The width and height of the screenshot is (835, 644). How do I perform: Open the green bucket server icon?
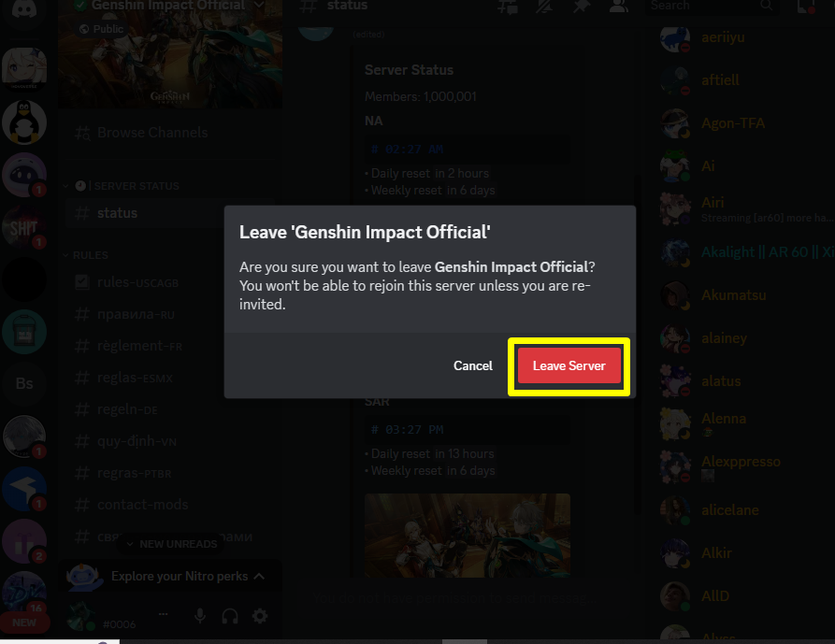(24, 332)
